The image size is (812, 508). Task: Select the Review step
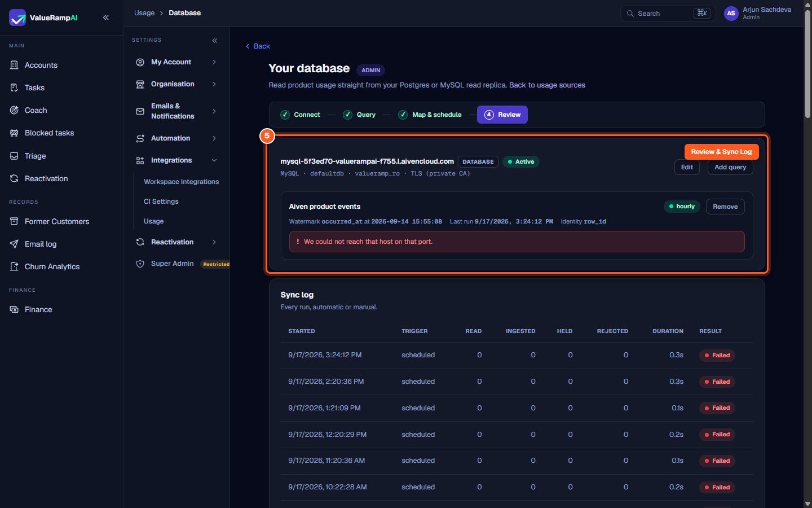(x=502, y=115)
